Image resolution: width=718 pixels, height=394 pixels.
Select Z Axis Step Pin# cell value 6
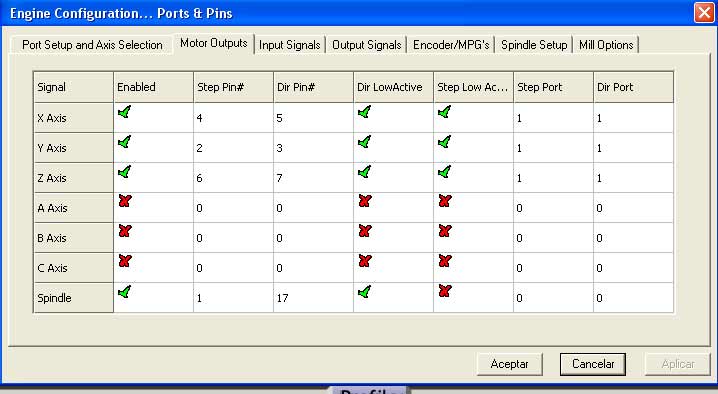[234, 178]
